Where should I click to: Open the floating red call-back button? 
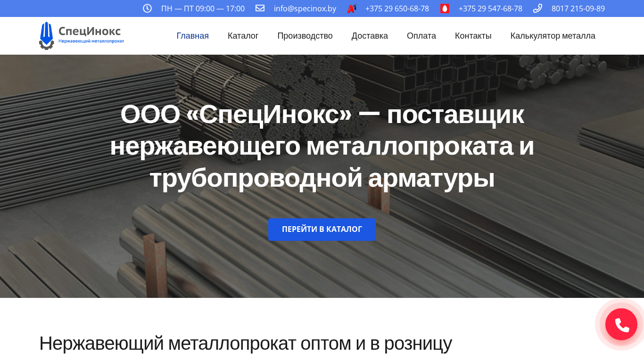(x=621, y=324)
